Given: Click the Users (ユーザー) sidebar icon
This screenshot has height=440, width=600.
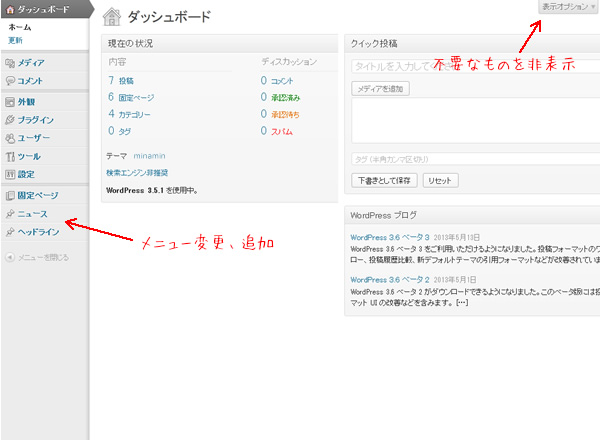Looking at the screenshot, I should click(x=10, y=138).
